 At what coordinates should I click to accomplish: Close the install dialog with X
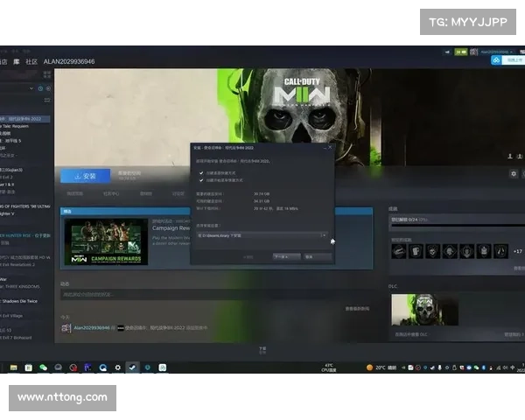(330, 147)
